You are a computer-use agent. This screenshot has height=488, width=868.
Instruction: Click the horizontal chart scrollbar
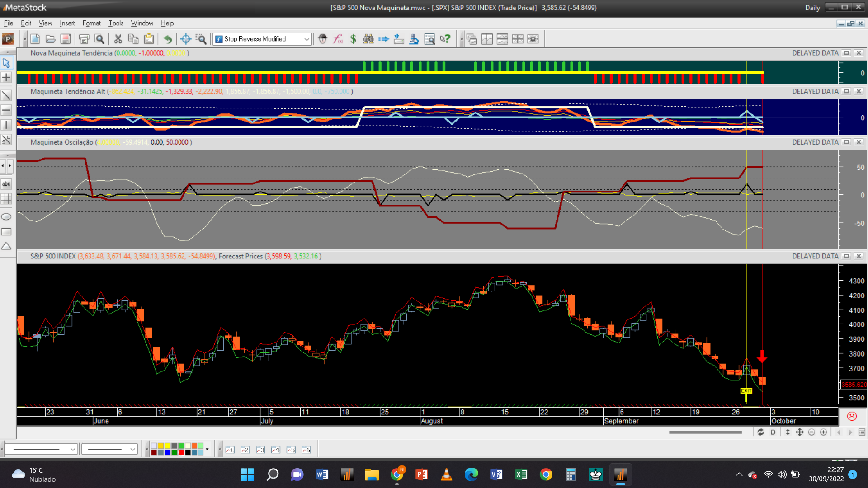pyautogui.click(x=705, y=432)
